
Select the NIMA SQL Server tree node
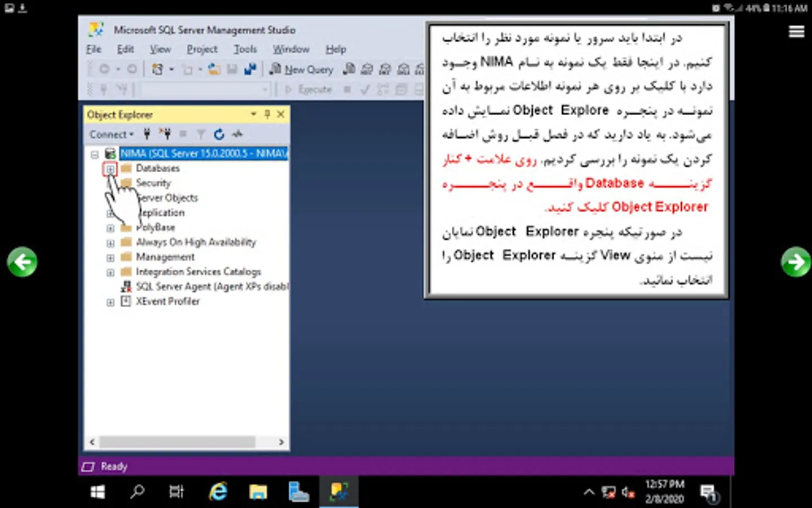click(204, 154)
